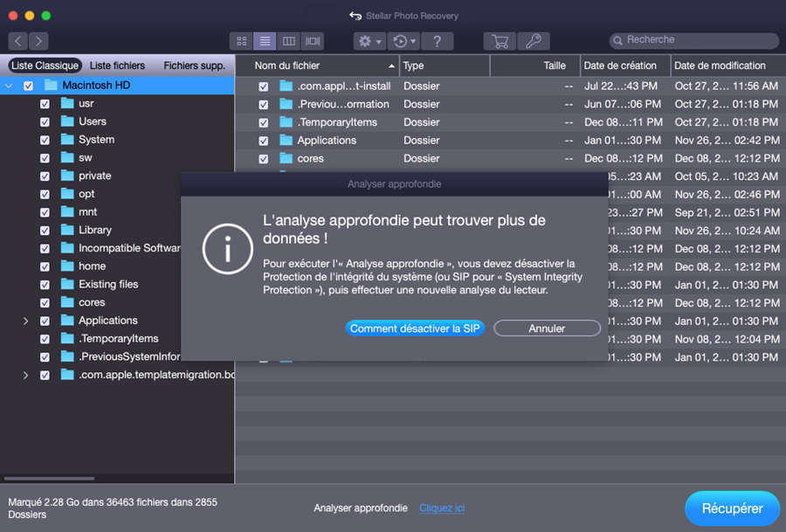
Task: Select the Fichiers supp. tab
Action: pyautogui.click(x=195, y=66)
